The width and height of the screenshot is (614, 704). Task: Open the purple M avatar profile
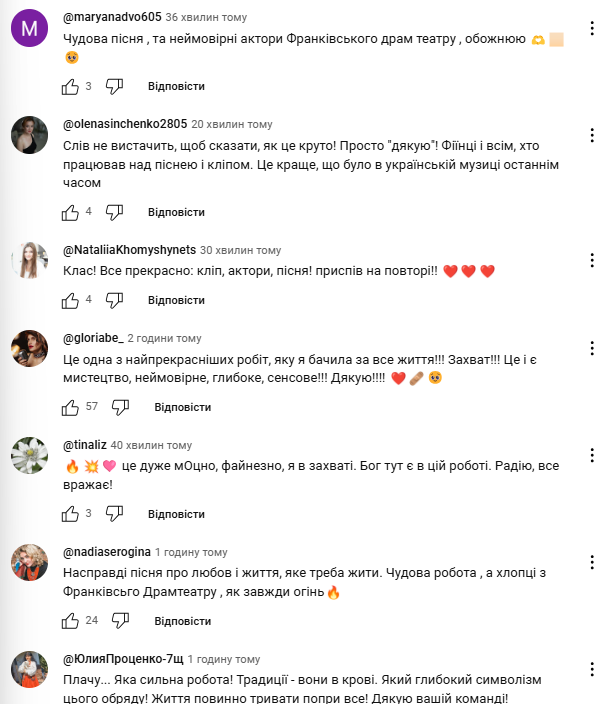pos(29,32)
